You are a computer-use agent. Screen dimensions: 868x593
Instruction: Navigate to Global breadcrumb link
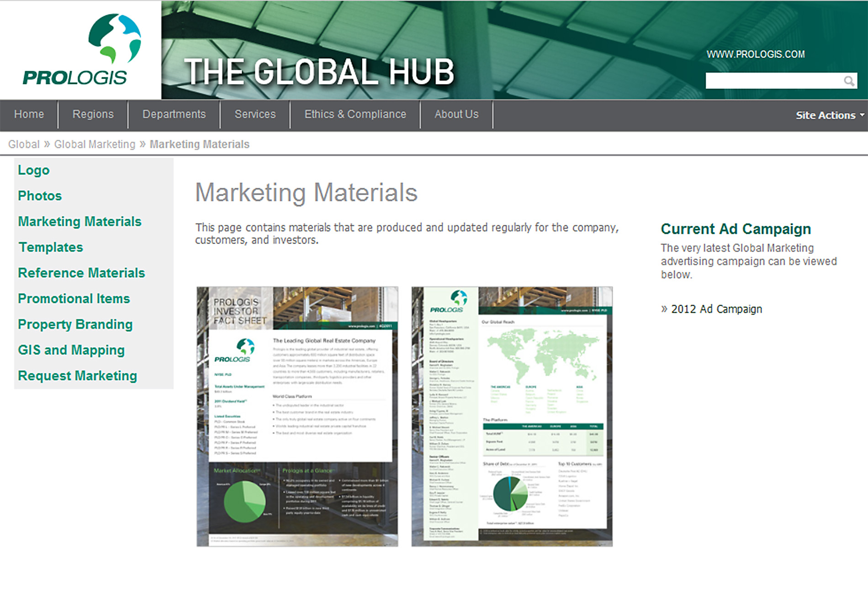click(24, 144)
